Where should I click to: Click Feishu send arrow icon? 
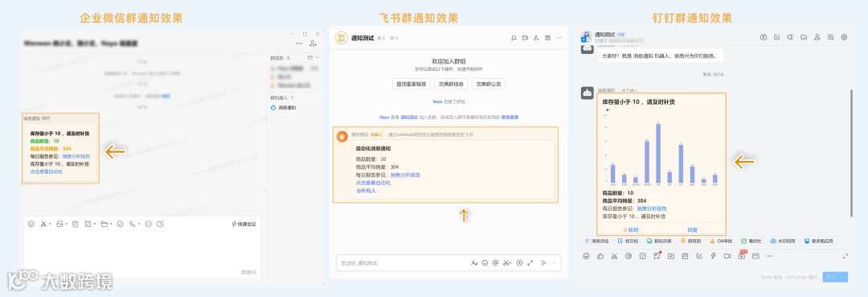coord(543,263)
